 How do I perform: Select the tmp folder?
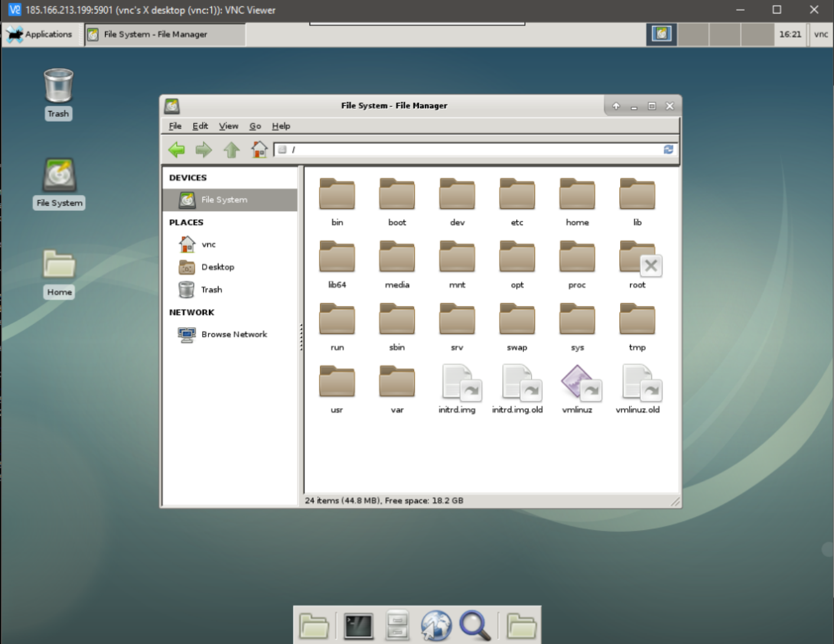(x=637, y=327)
